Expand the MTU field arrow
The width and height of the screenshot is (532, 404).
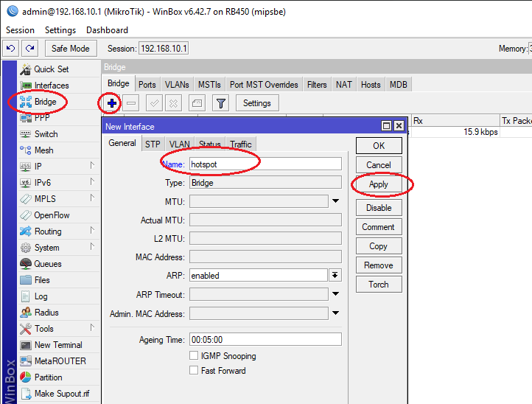[335, 201]
